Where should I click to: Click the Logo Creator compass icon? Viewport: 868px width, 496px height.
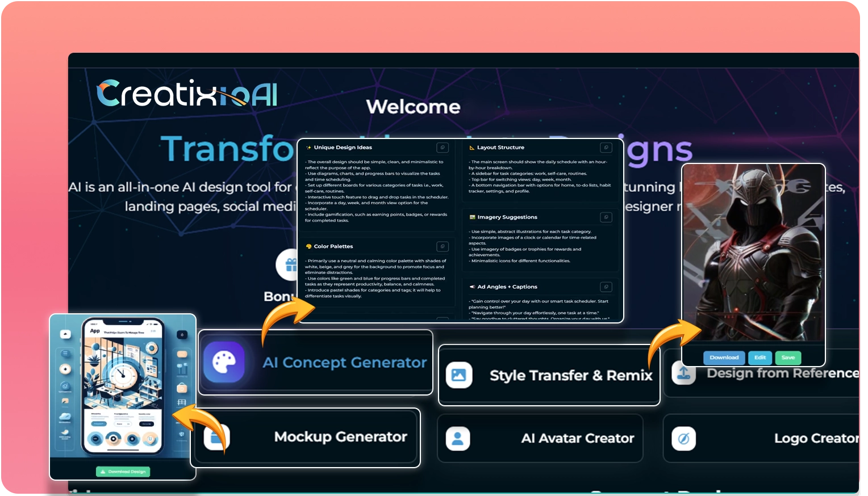(683, 438)
